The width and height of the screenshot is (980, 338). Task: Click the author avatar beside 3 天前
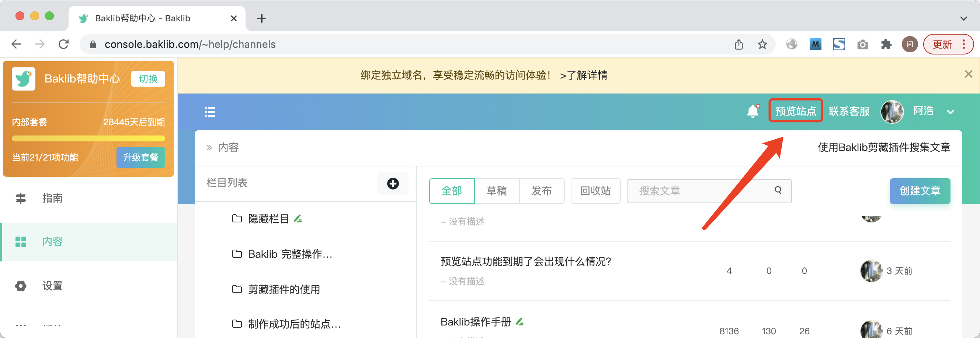pos(871,271)
